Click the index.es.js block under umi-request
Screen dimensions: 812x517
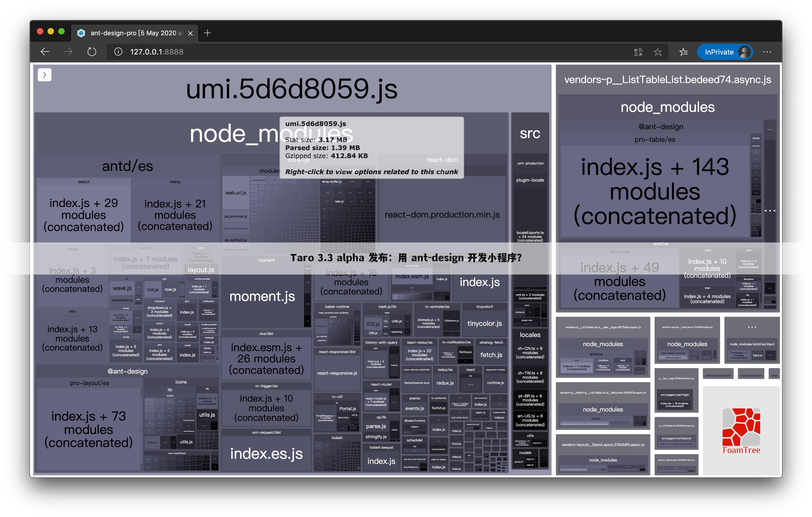click(266, 453)
